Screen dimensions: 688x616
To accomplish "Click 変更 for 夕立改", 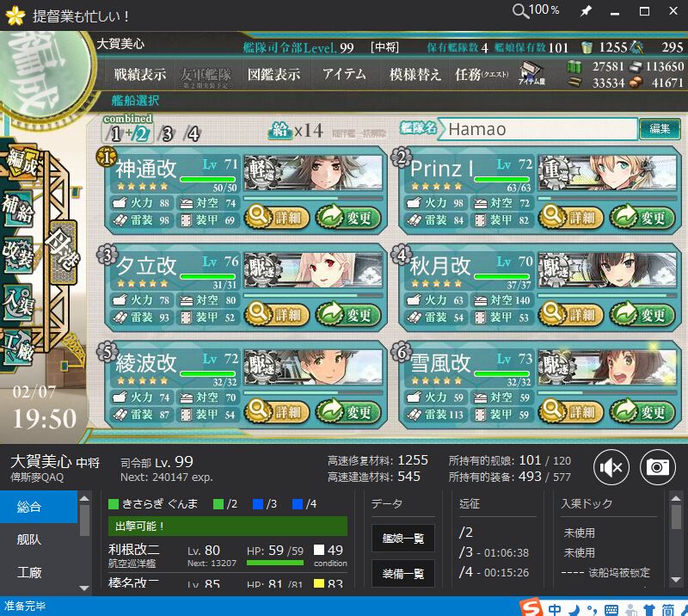I will pyautogui.click(x=348, y=314).
